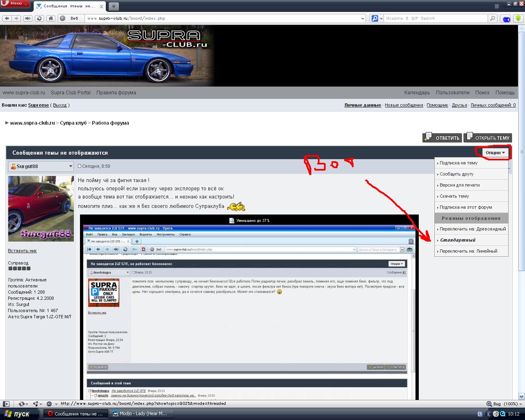Click the QIP Search input field
525x420 pixels.
pyautogui.click(x=436, y=18)
